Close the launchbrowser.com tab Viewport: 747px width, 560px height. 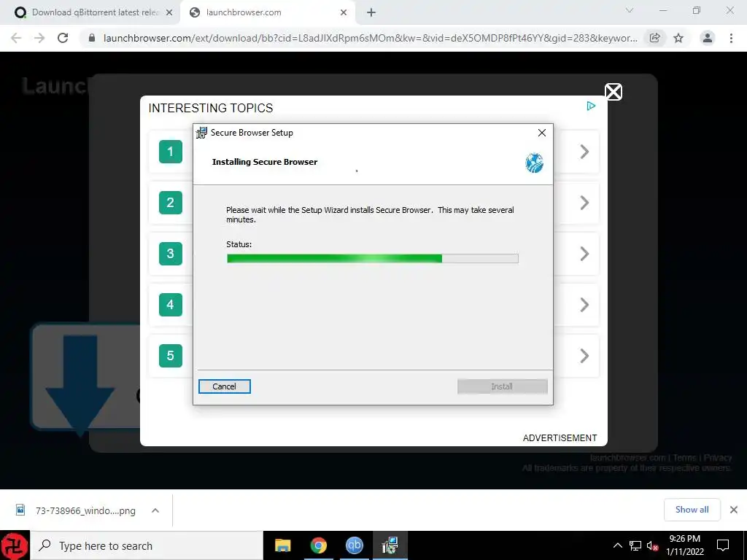(344, 12)
